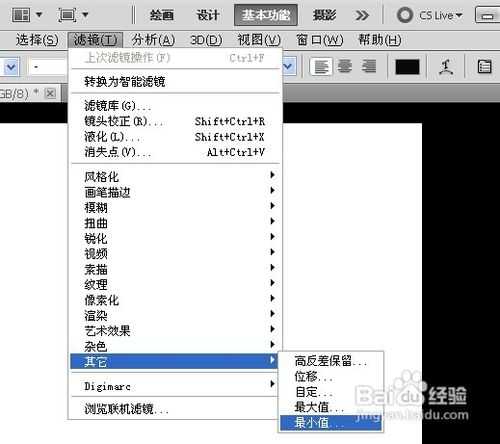The image size is (500, 444).
Task: Choose 液化(L)... filter
Action: (x=176, y=137)
